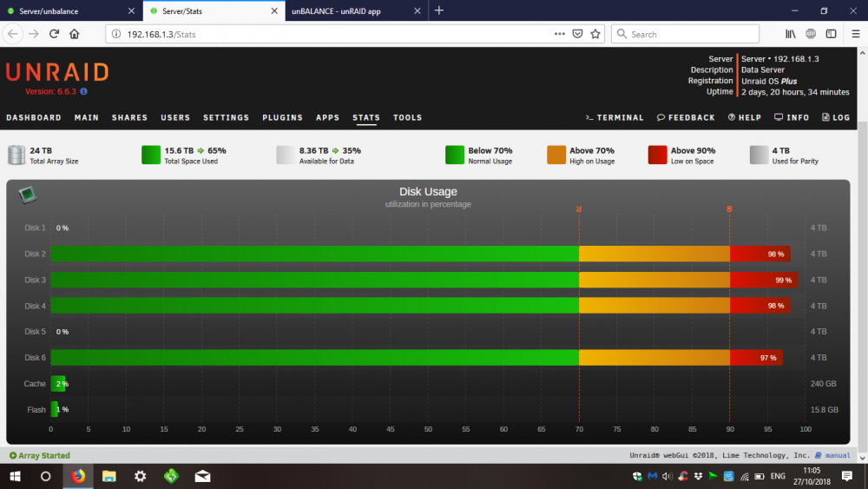Image resolution: width=868 pixels, height=489 pixels.
Task: Reload the current Stats page
Action: 54,34
